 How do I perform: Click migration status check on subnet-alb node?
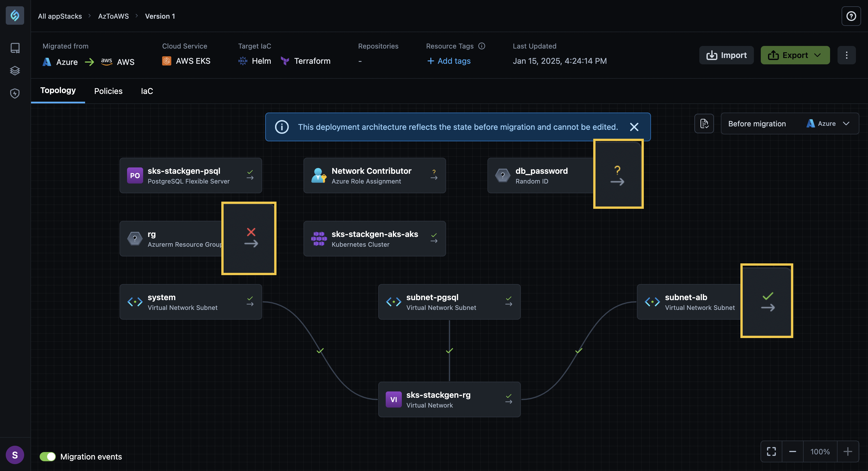[768, 296]
